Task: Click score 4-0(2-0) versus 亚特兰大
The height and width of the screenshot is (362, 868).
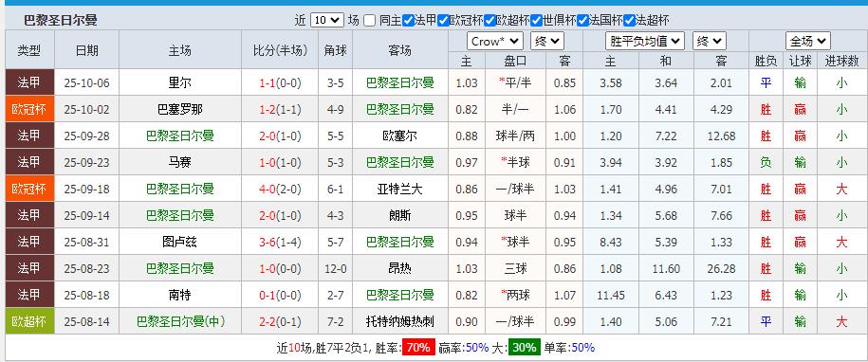Action: (x=280, y=189)
